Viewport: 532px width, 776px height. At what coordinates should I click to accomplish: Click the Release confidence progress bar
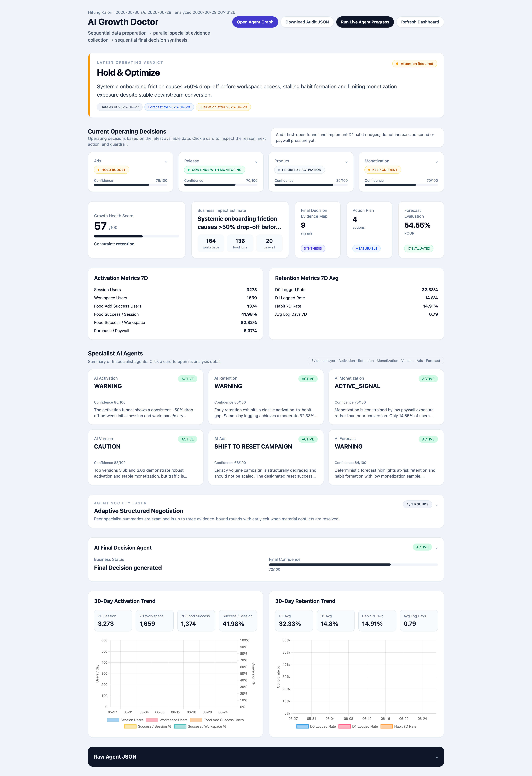pos(221,185)
